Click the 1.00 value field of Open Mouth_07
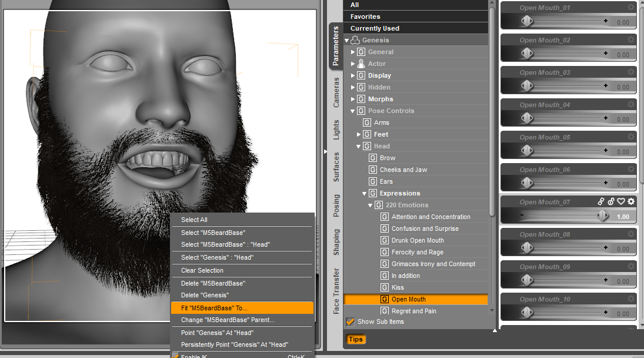 pyautogui.click(x=623, y=217)
